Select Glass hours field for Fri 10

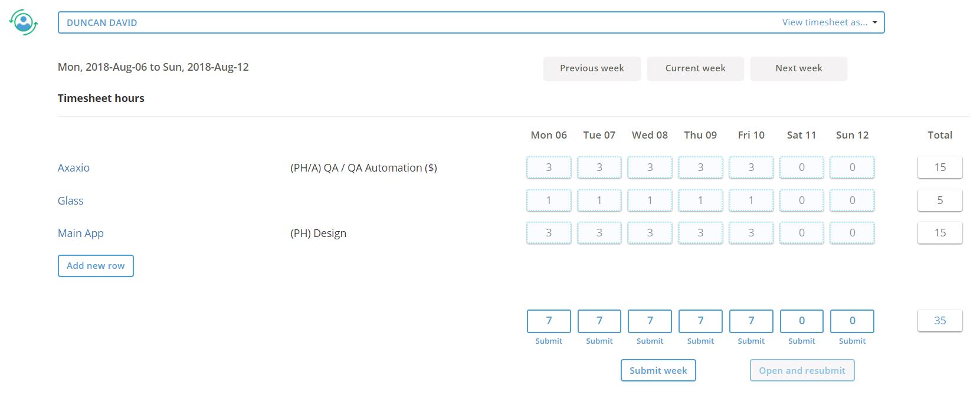coord(751,200)
